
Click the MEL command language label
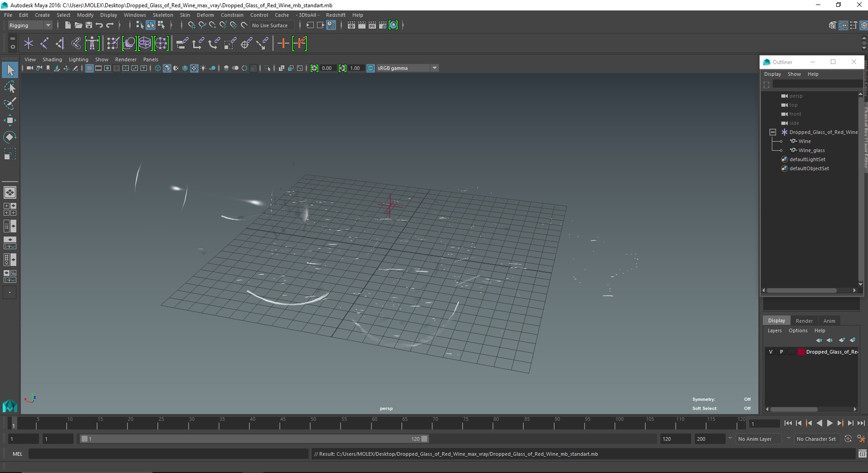click(17, 454)
